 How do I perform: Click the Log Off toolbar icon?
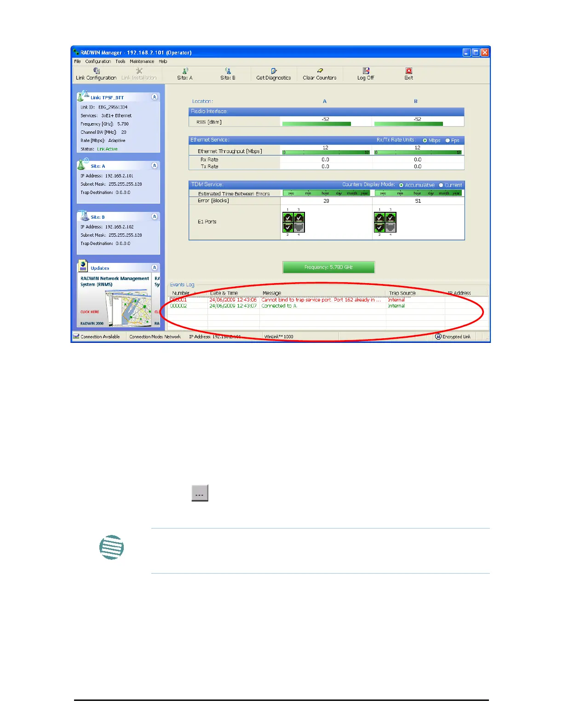point(366,71)
